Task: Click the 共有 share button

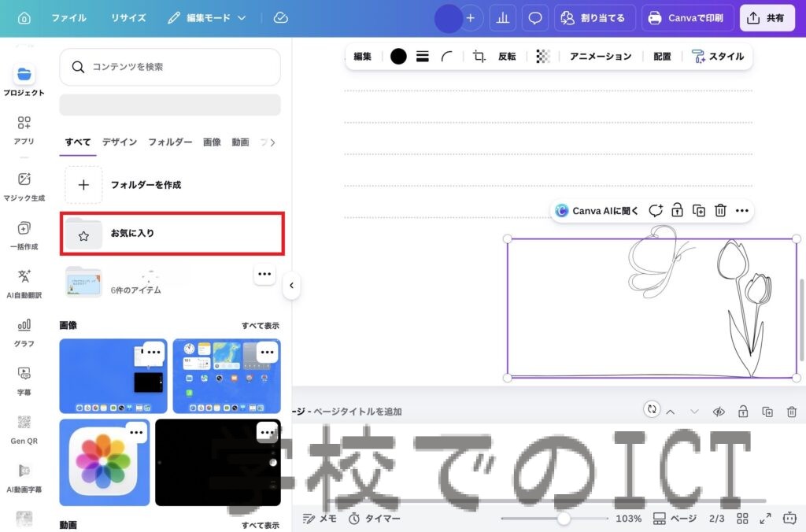Action: coord(767,17)
